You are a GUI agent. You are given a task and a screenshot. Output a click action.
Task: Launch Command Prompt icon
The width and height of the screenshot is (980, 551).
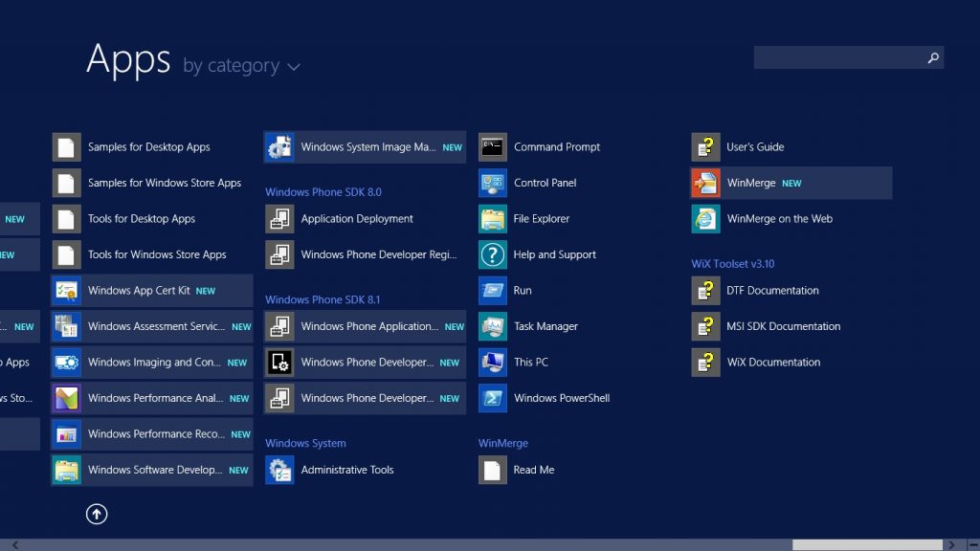point(493,147)
